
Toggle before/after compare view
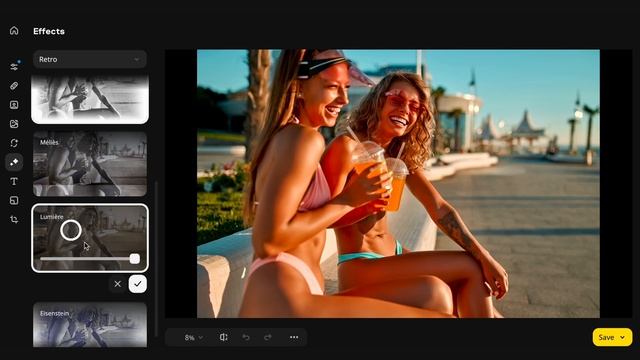[224, 337]
